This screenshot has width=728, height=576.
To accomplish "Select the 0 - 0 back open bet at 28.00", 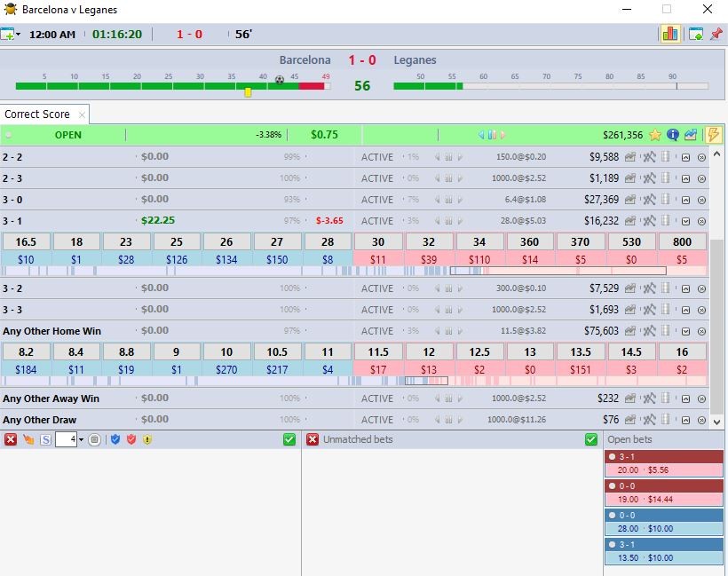I will pyautogui.click(x=664, y=522).
